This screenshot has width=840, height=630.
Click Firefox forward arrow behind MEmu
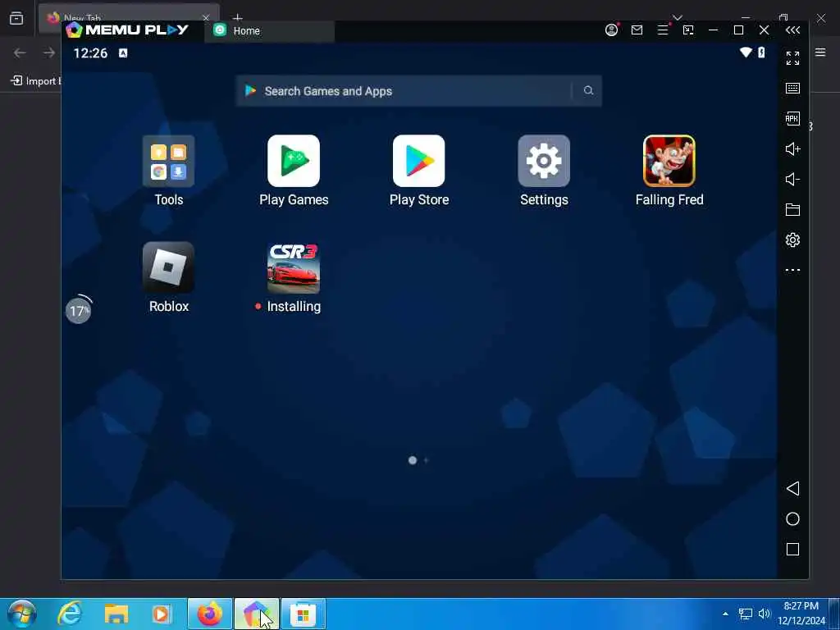[48, 52]
